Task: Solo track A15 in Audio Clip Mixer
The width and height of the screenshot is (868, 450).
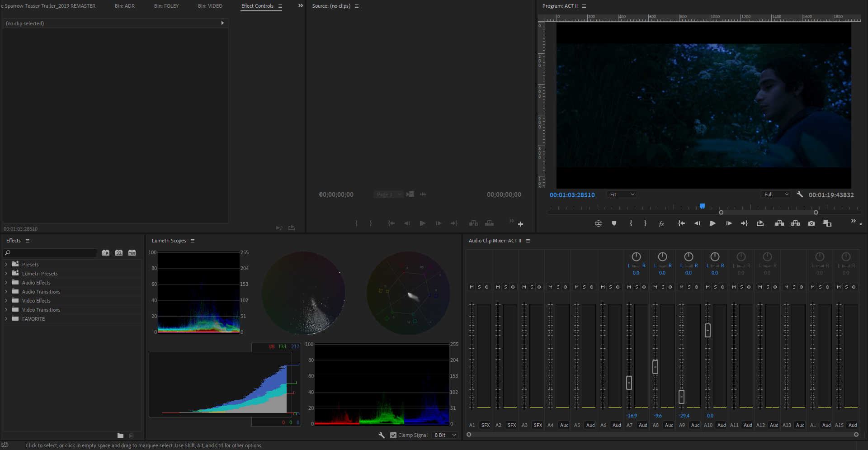Action: pos(846,287)
